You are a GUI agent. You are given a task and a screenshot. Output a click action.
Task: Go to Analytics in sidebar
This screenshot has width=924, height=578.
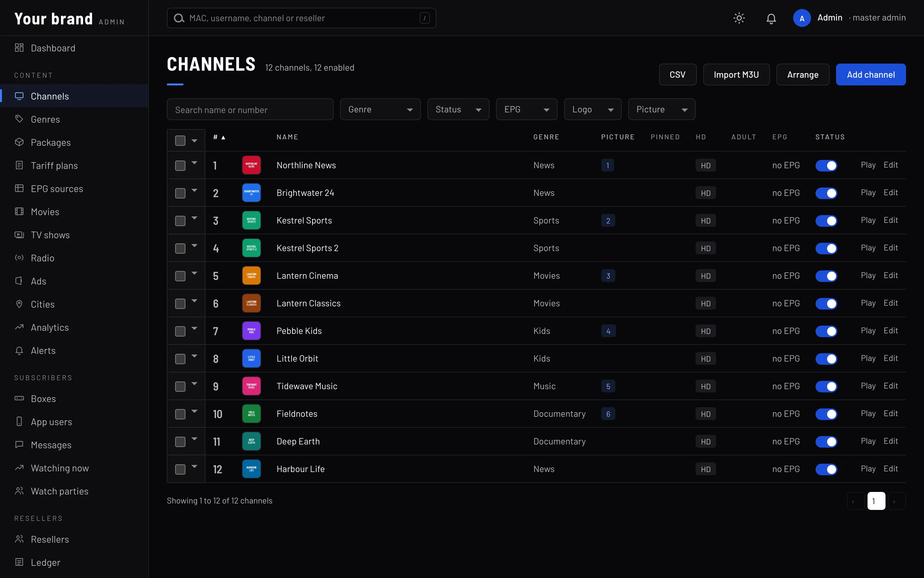pyautogui.click(x=74, y=327)
